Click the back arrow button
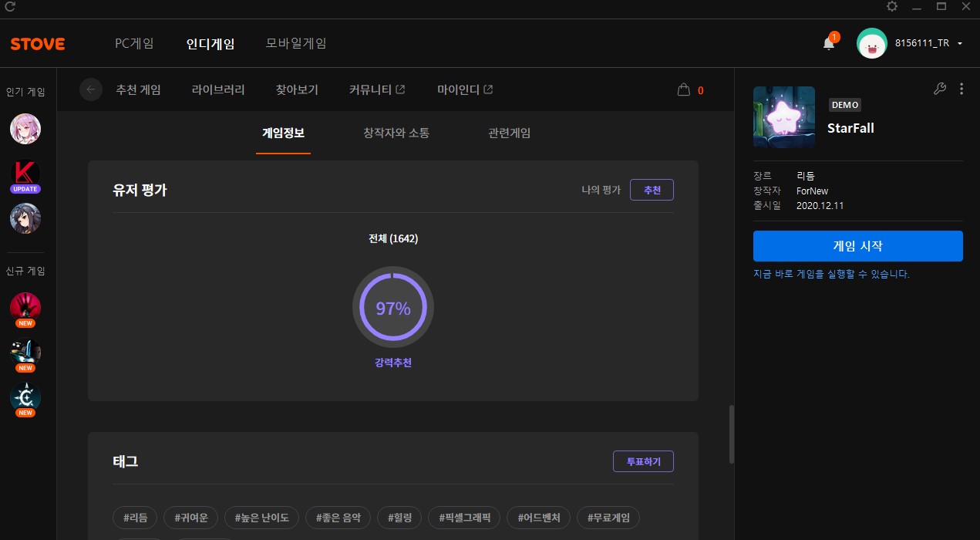Screen dimensions: 980x540 (x=91, y=89)
